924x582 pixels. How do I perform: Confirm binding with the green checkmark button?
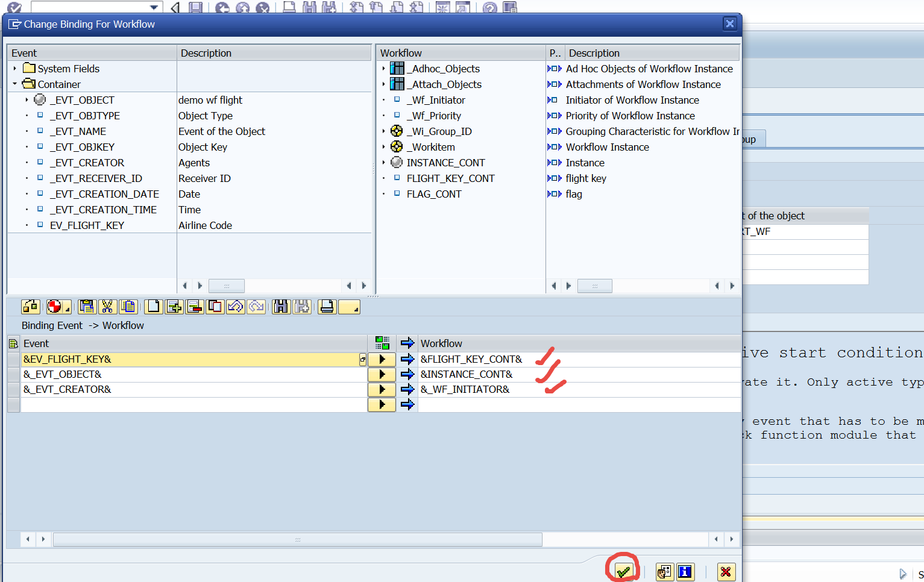(x=623, y=572)
